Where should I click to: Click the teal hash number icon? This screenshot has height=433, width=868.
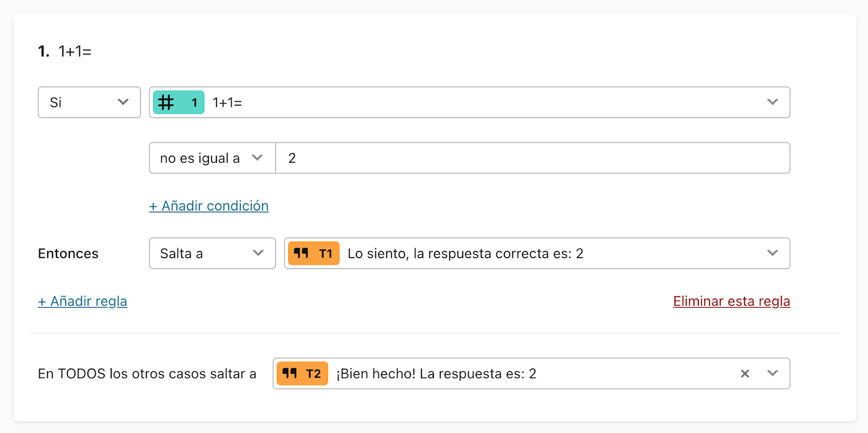pyautogui.click(x=166, y=102)
